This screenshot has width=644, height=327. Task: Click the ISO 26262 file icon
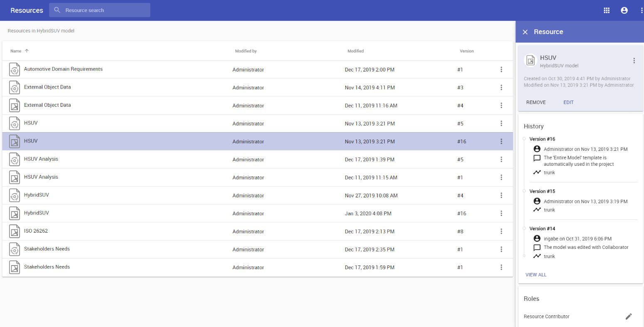coord(15,231)
